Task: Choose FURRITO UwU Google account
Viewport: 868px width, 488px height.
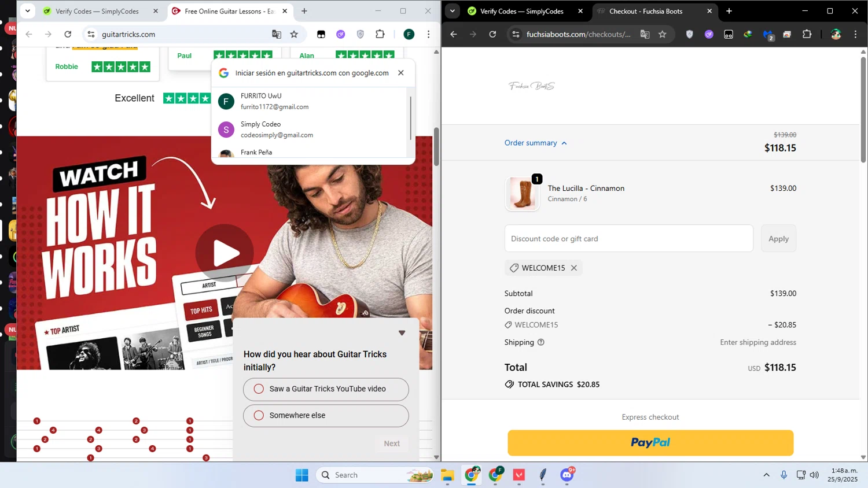Action: pos(310,101)
